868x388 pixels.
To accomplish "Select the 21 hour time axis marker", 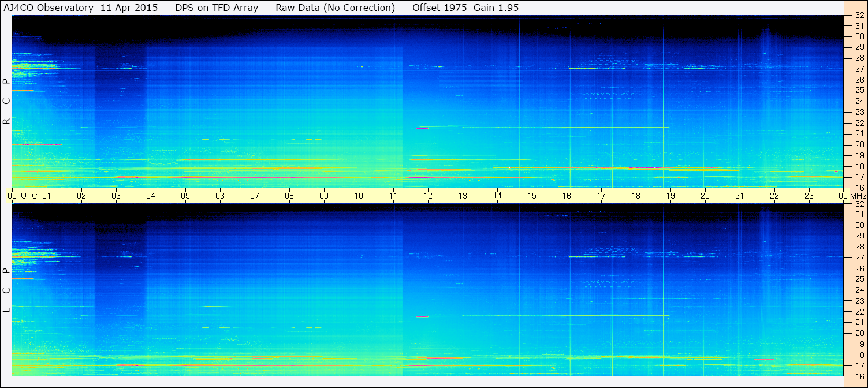I will 740,196.
